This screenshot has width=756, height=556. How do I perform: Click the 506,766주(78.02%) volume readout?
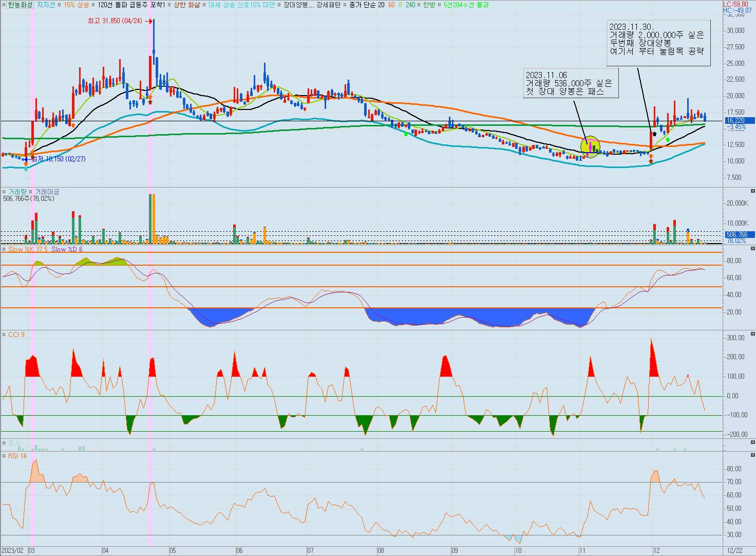click(29, 198)
